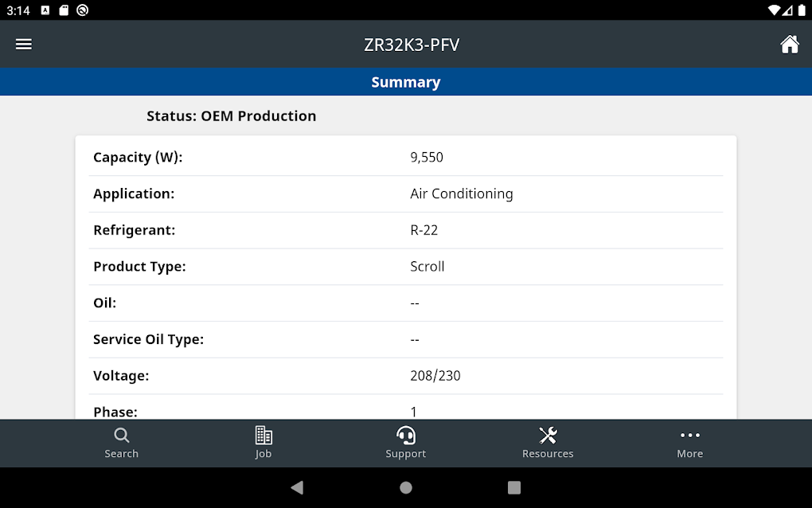
Task: Open the Resources tools icon
Action: (548, 436)
